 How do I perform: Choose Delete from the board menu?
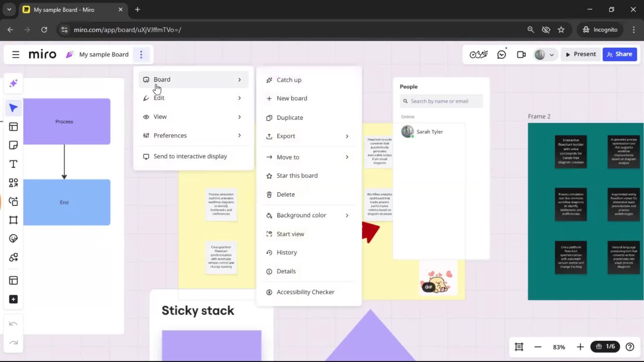pyautogui.click(x=309, y=194)
